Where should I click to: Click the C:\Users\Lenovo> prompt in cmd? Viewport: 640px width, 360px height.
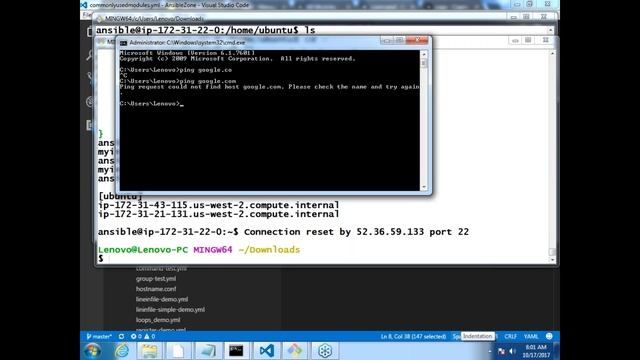(150, 104)
